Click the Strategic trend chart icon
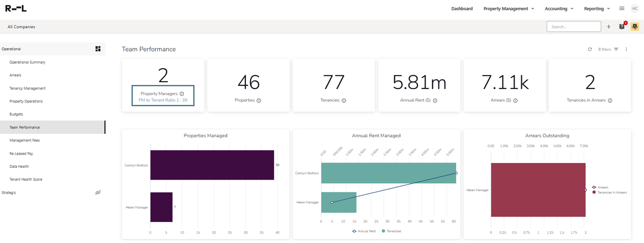The width and height of the screenshot is (644, 243). tap(98, 192)
